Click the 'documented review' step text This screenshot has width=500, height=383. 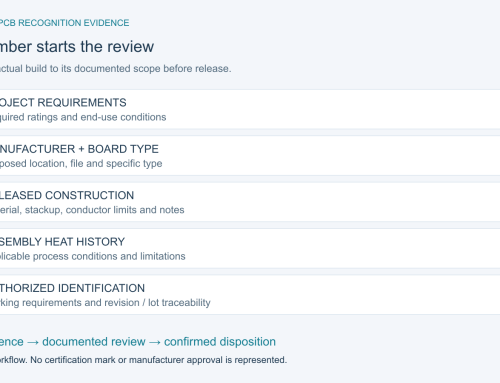[x=94, y=342]
